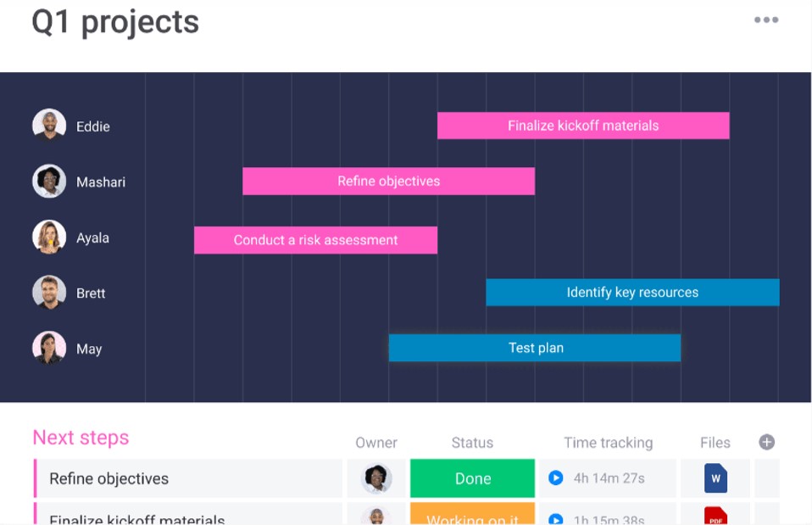
Task: Click Mashari's profile avatar
Action: (49, 182)
